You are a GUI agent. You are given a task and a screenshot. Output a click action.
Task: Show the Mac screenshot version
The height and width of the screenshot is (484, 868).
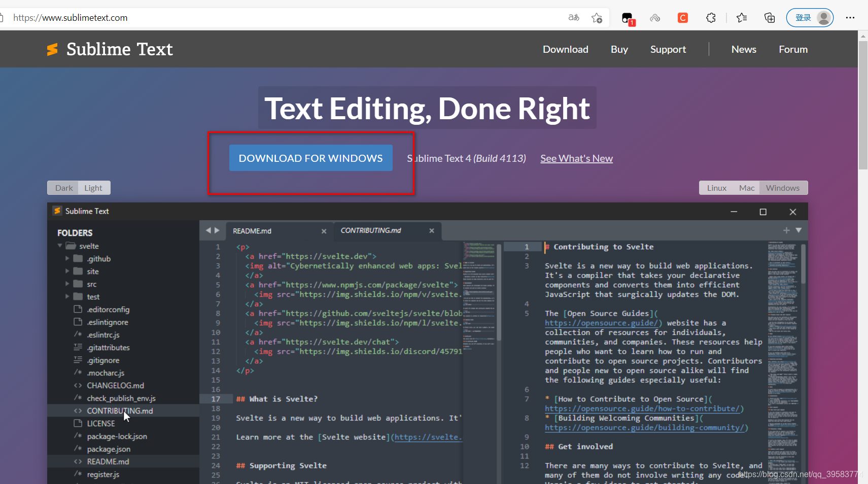tap(747, 188)
